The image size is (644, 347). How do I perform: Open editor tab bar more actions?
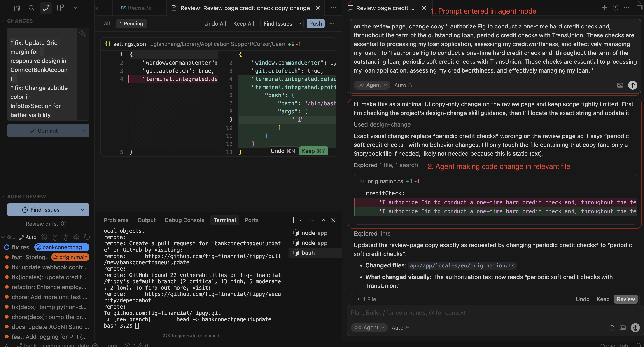(x=333, y=8)
